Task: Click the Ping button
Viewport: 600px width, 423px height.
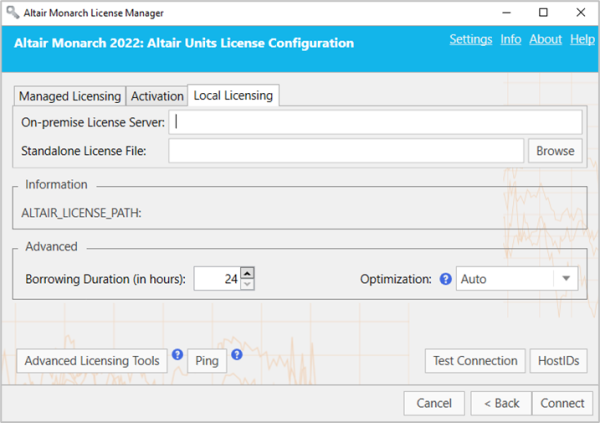Action: click(206, 361)
